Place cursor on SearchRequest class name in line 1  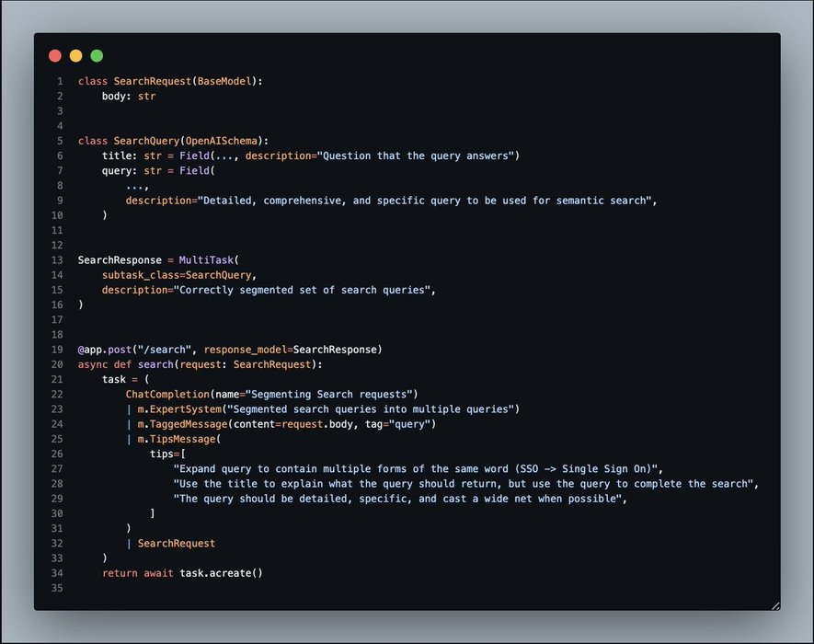150,81
